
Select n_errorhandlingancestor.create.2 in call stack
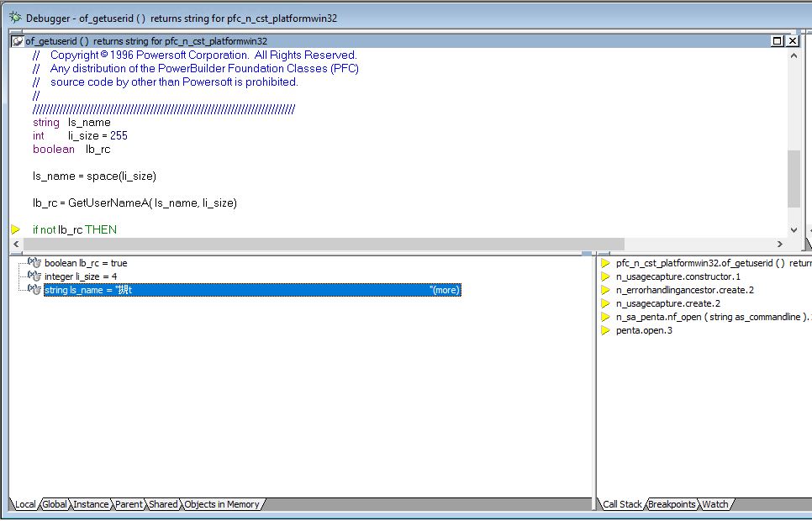click(684, 290)
